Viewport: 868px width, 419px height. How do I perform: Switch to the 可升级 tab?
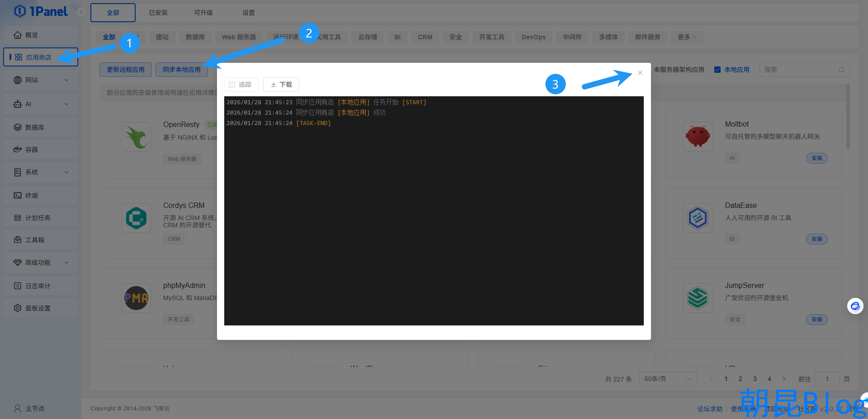203,13
